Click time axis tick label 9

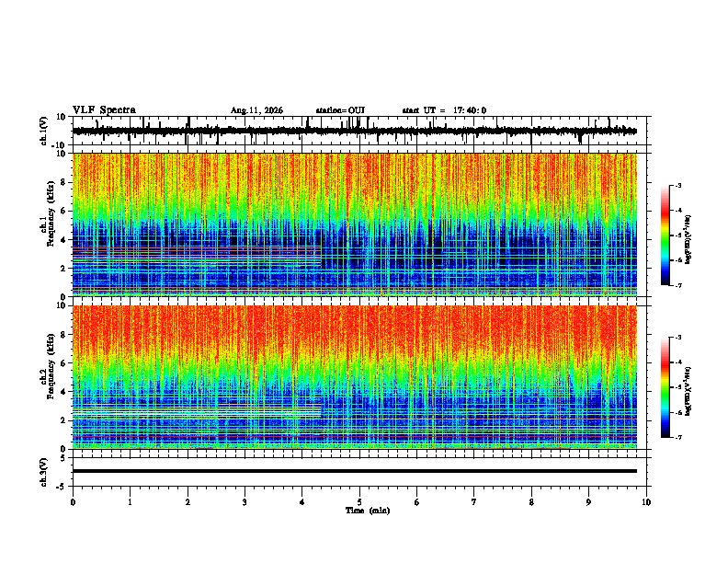[588, 502]
